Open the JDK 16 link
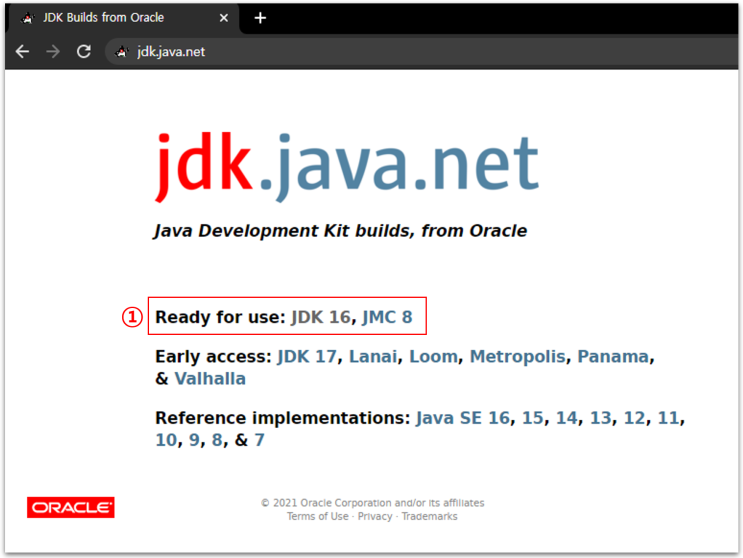743x558 pixels. 321,317
